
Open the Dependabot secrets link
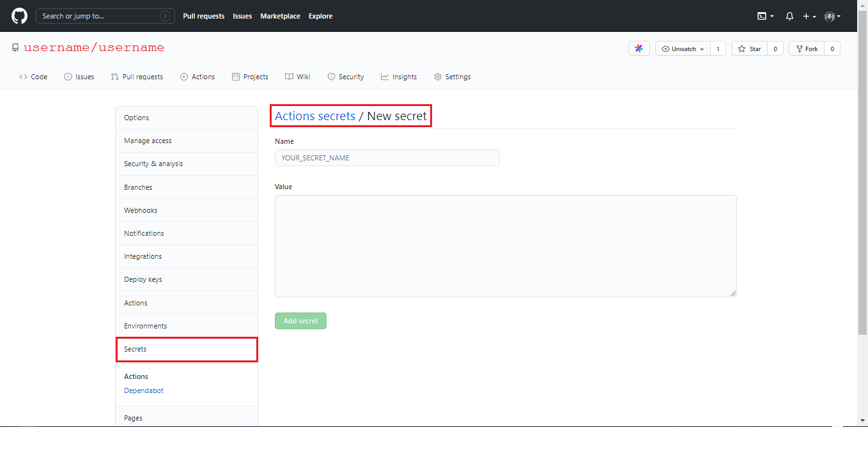[143, 390]
